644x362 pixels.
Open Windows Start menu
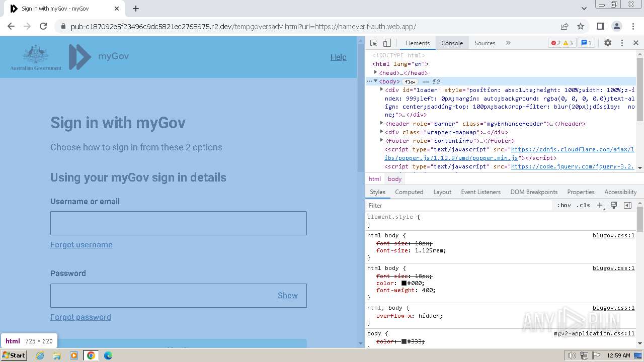pos(14,355)
